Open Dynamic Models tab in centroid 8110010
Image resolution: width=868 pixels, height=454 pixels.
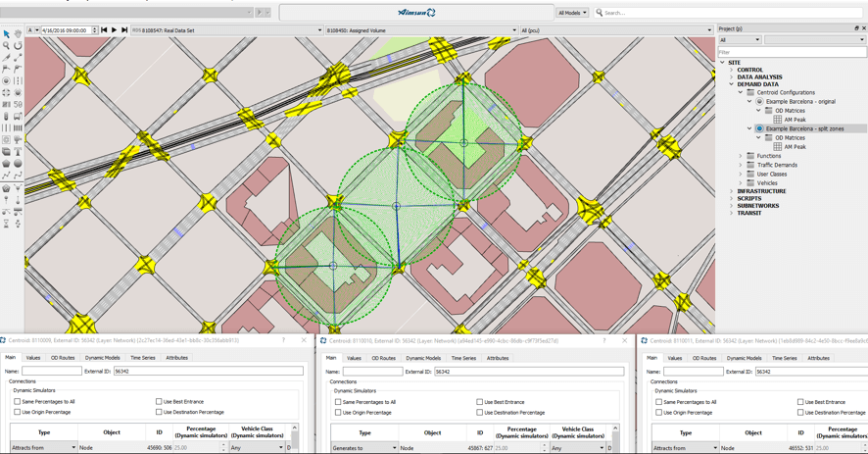tap(423, 358)
